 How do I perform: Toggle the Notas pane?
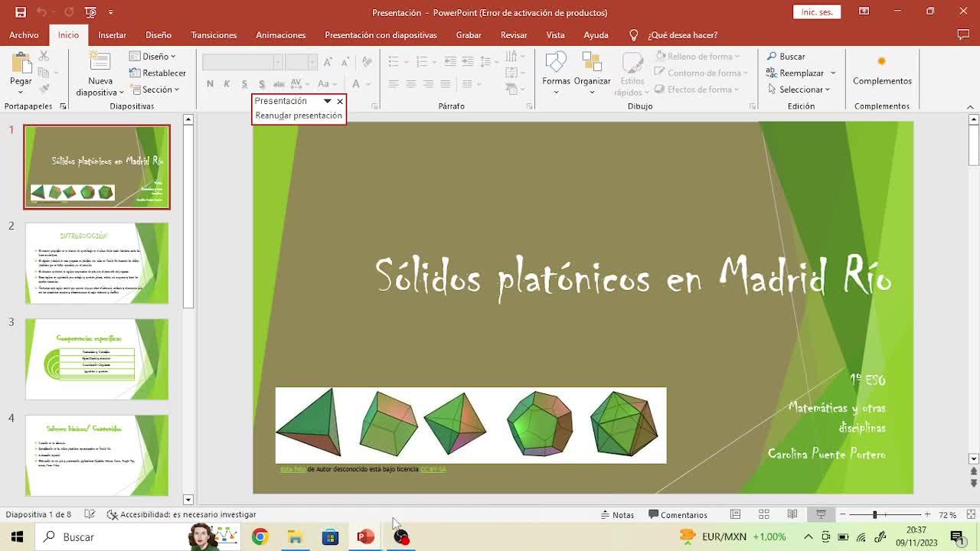click(617, 515)
